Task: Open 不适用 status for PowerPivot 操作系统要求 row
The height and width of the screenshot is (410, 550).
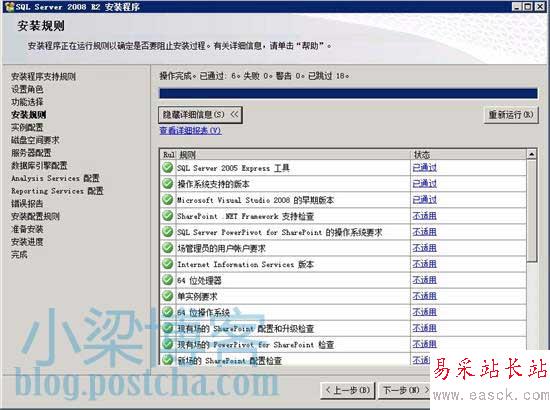Action: pos(425,232)
